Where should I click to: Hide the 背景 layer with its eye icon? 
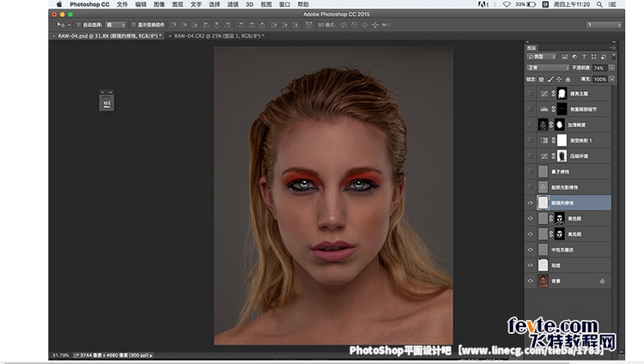tap(530, 281)
